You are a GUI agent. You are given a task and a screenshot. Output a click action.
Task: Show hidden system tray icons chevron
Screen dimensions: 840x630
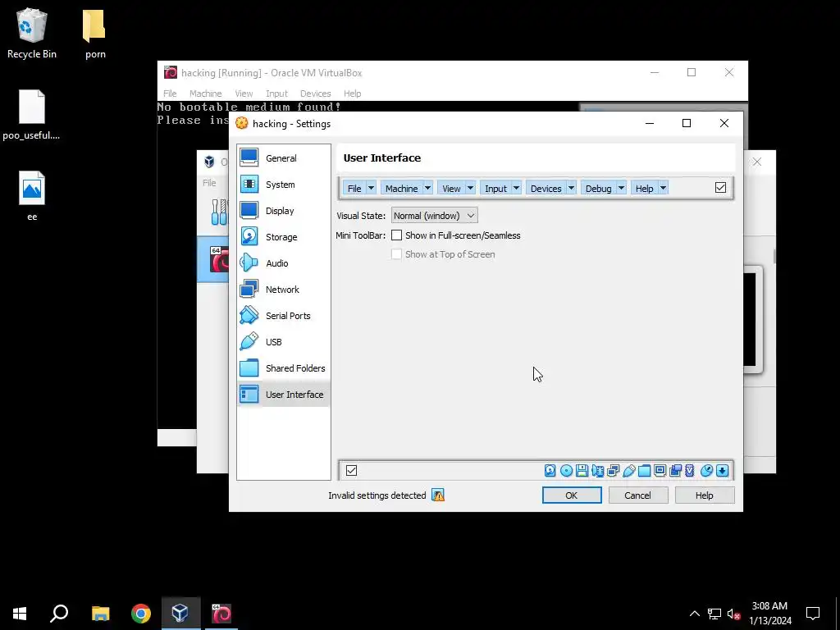(694, 614)
